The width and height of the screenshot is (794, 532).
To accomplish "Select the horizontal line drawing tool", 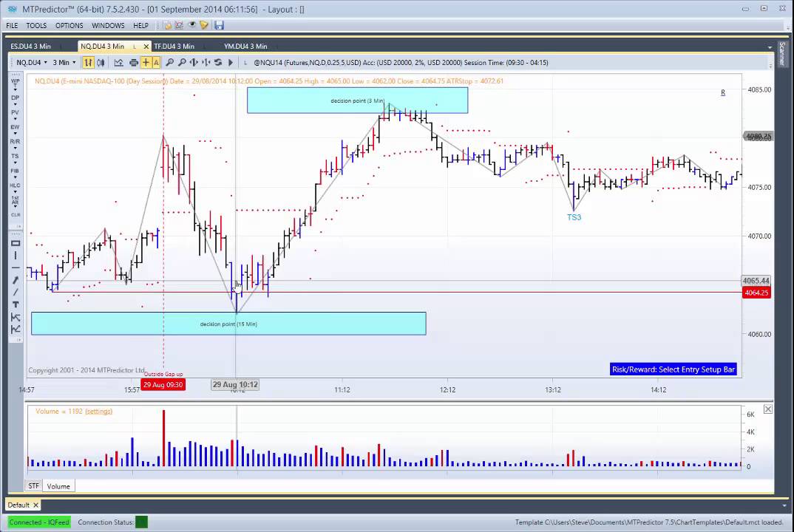I will pyautogui.click(x=16, y=267).
